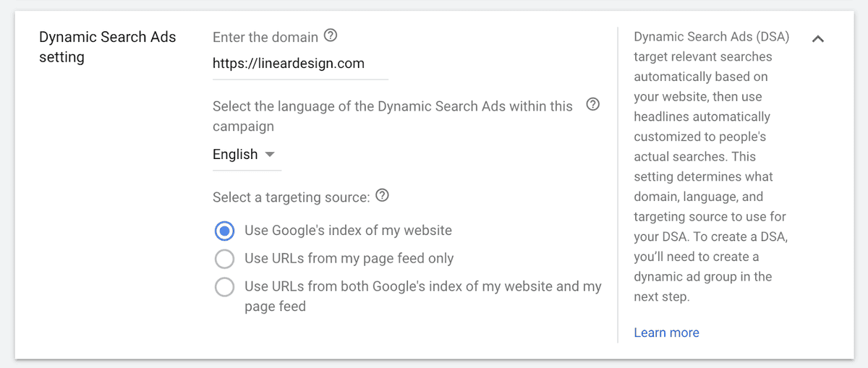
Task: Select radio for both index and page feed
Action: point(224,286)
